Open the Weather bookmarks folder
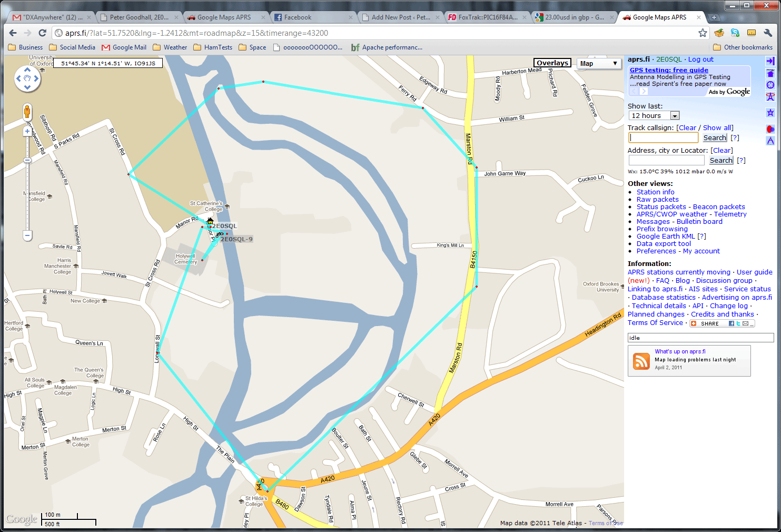781x532 pixels. (x=170, y=47)
